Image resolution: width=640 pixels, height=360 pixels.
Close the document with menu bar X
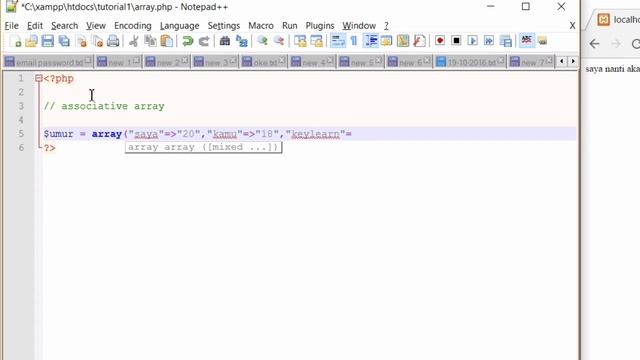[x=572, y=26]
